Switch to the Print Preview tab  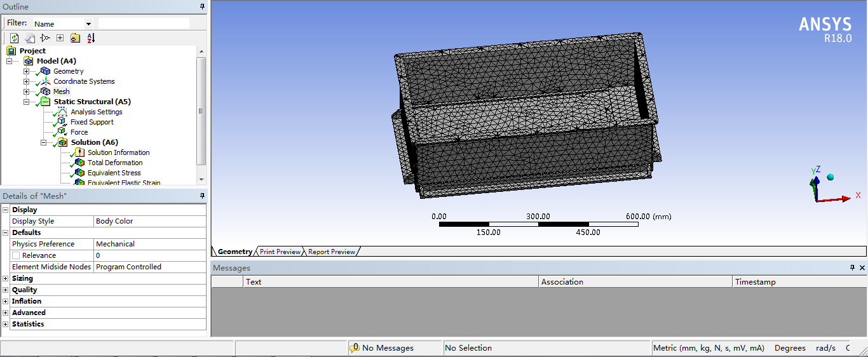pos(280,252)
